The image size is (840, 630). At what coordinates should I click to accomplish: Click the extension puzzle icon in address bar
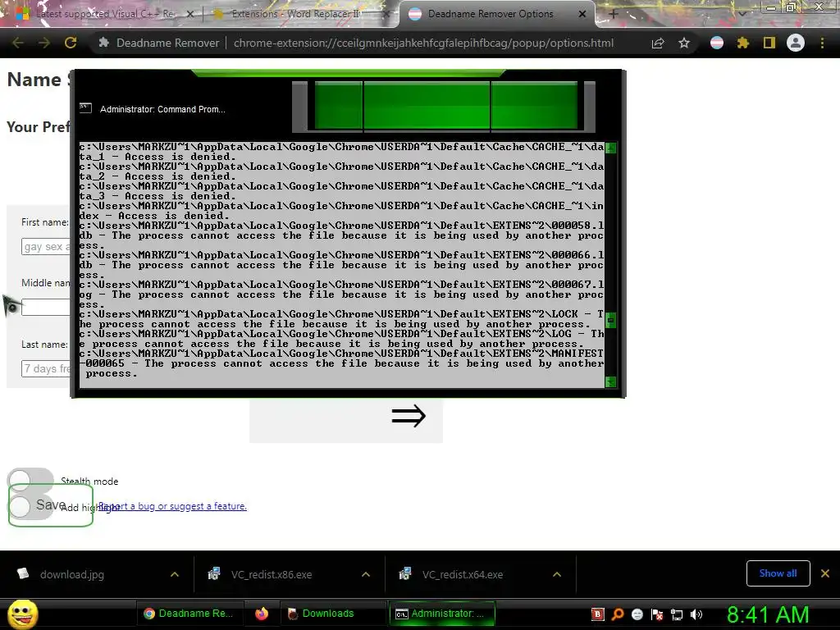coord(104,43)
